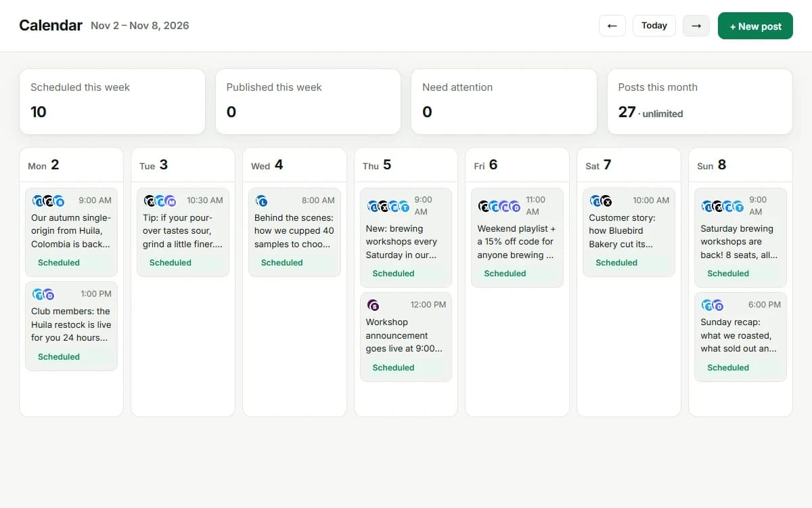Click the L account badge on Thursday 9:00 AM post
Viewport: 812px width, 508px height.
click(374, 207)
